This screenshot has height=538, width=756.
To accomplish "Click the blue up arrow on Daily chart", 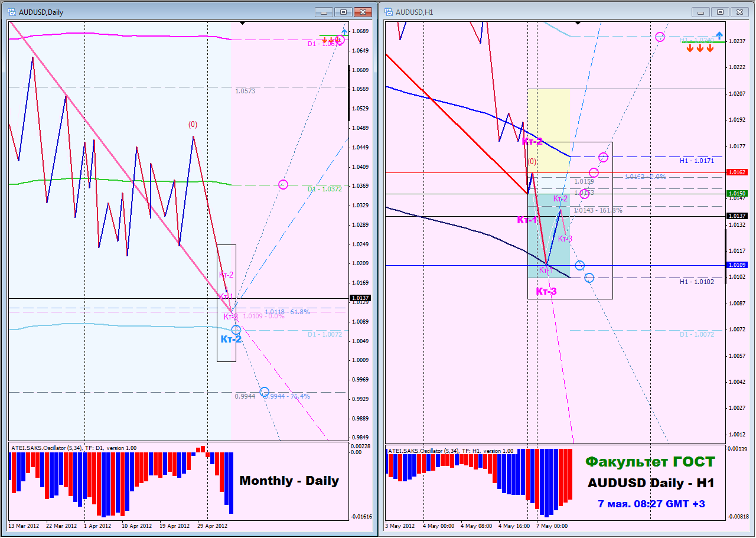I will 344,31.
